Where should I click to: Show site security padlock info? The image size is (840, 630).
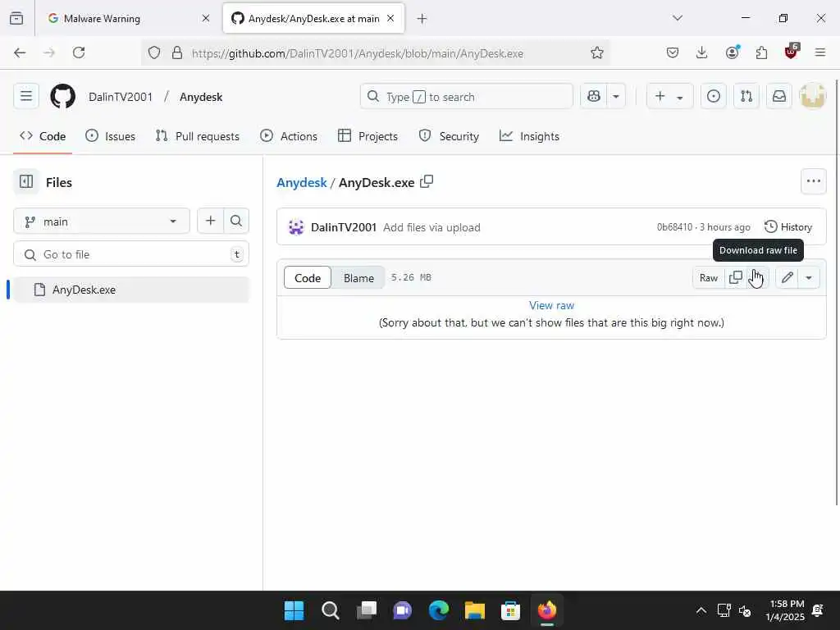[177, 53]
